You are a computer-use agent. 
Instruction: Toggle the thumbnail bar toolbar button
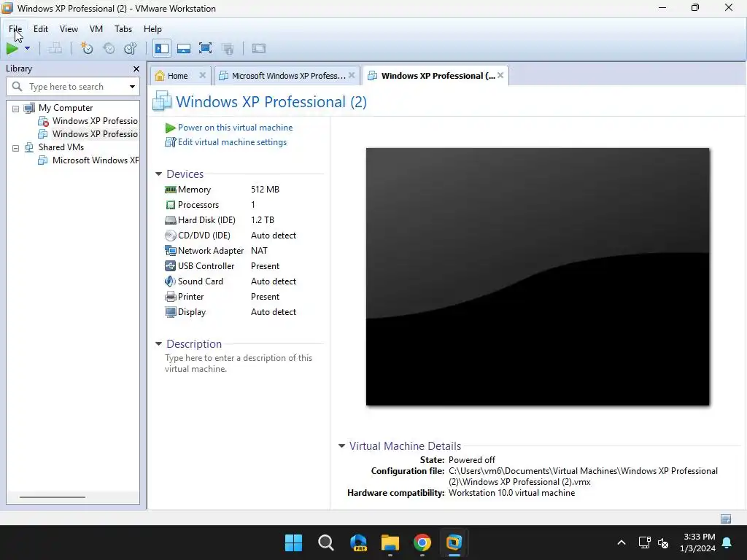[184, 48]
